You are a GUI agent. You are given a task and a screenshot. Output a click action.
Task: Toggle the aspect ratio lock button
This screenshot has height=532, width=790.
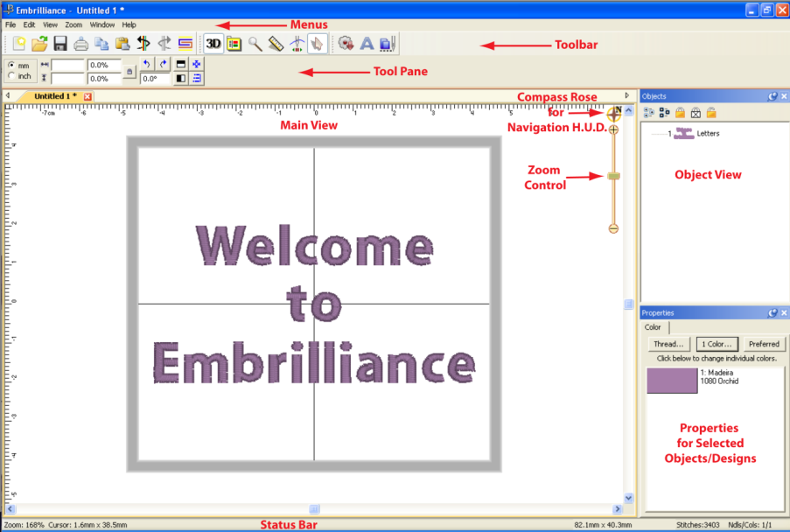coord(129,72)
